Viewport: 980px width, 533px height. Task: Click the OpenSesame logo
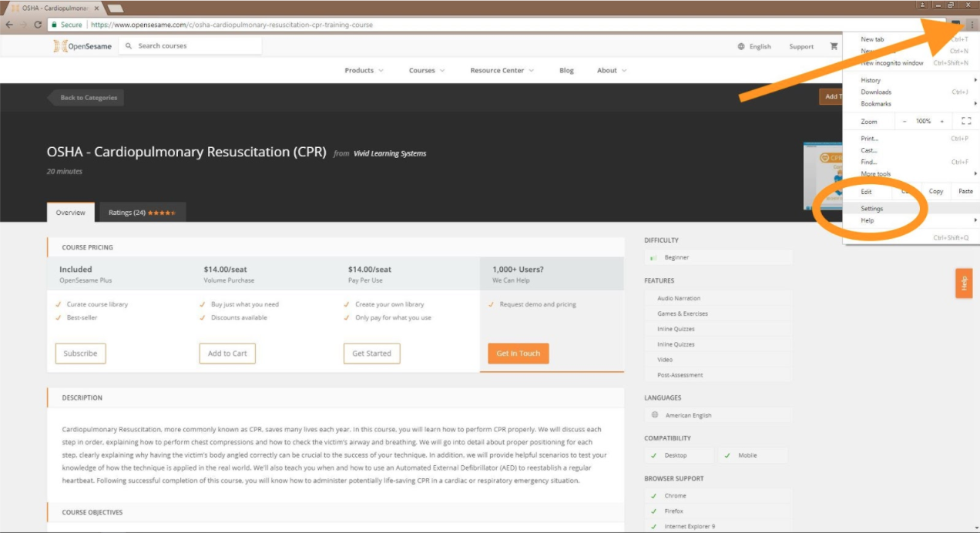pyautogui.click(x=82, y=46)
